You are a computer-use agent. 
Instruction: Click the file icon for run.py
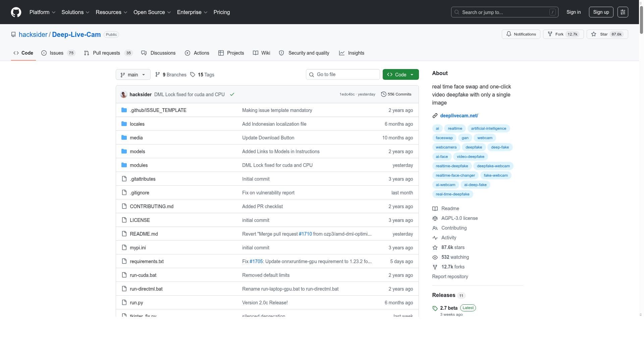coord(124,303)
